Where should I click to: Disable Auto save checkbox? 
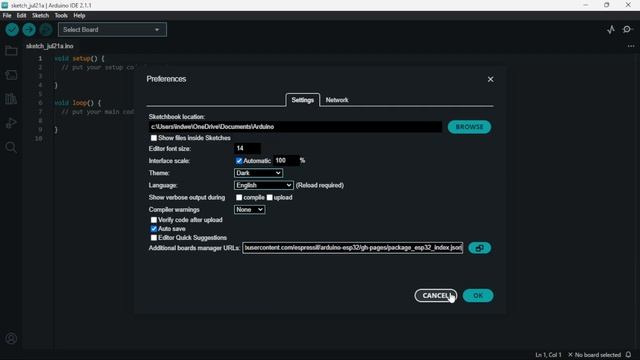coord(154,229)
